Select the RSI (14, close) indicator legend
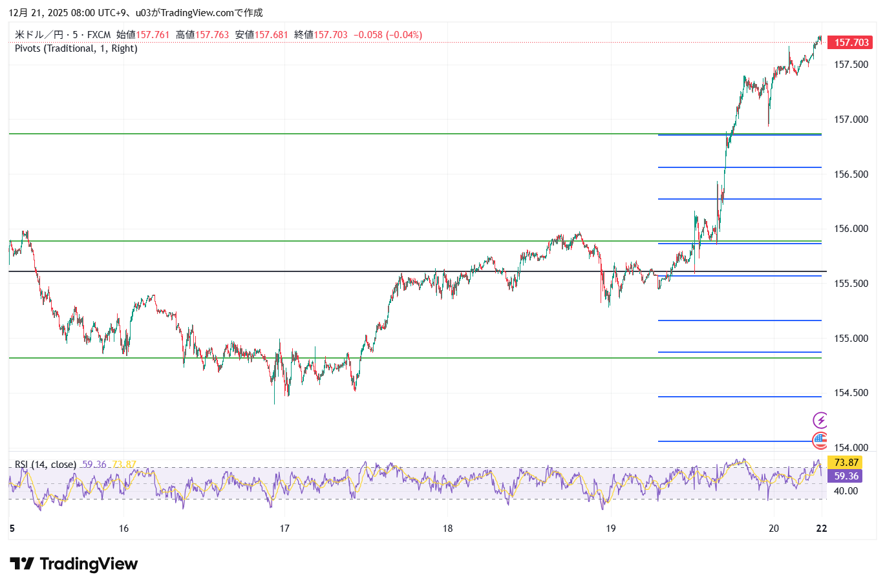The image size is (885, 588). (45, 465)
